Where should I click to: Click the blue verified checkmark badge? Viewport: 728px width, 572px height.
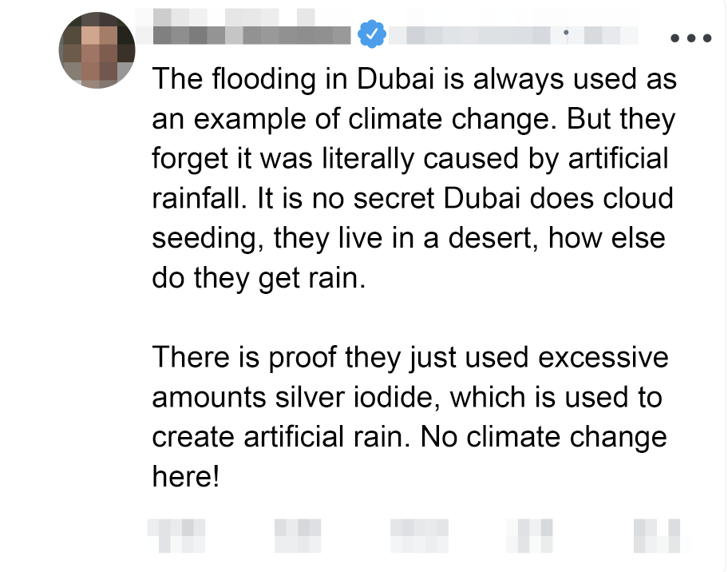click(372, 34)
